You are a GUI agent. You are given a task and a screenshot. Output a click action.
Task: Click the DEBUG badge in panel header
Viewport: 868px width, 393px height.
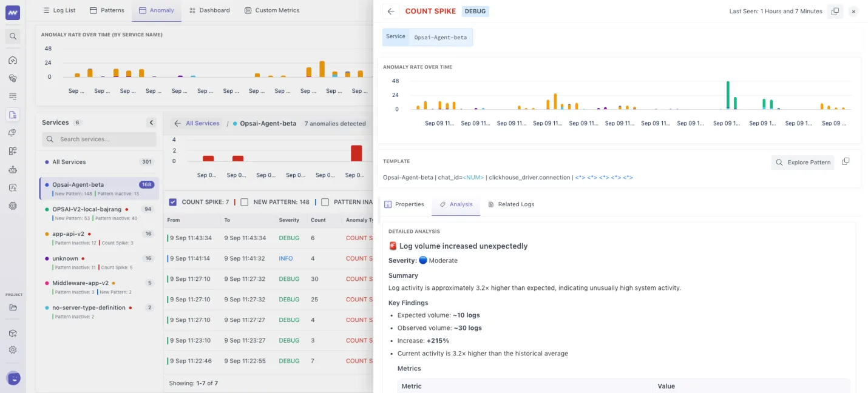tap(475, 11)
